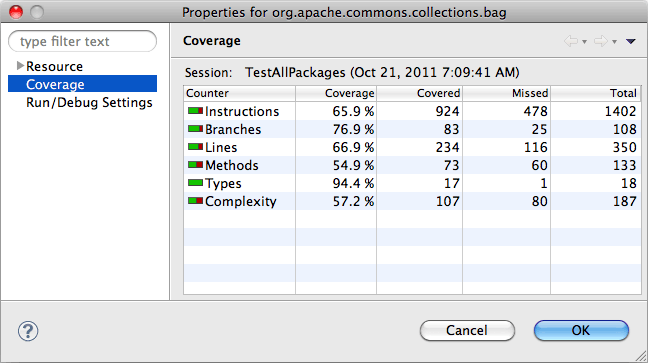Click the 108 total branches cell
Screen dimensions: 648x363
[x=625, y=129]
